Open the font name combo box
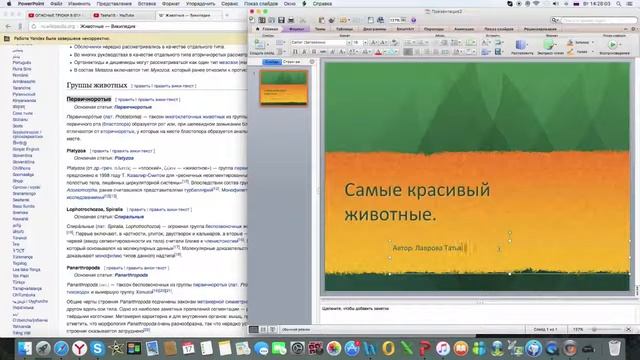 (321, 42)
